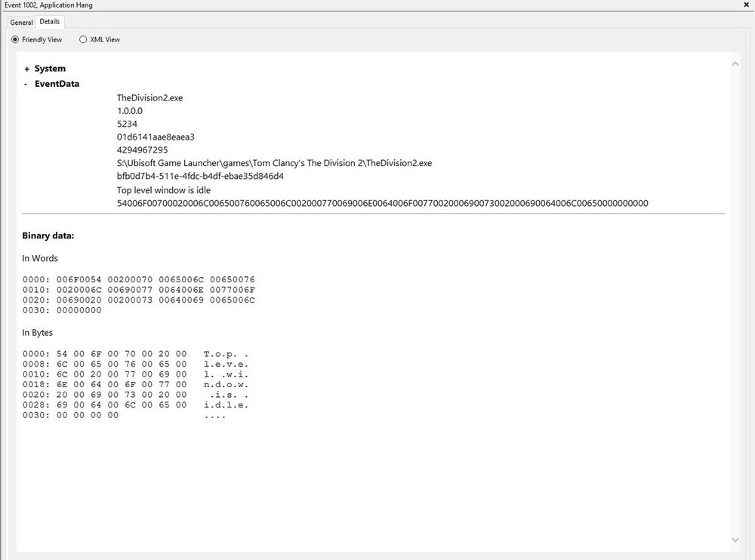Switch to the General tab
755x560 pixels.
point(21,22)
